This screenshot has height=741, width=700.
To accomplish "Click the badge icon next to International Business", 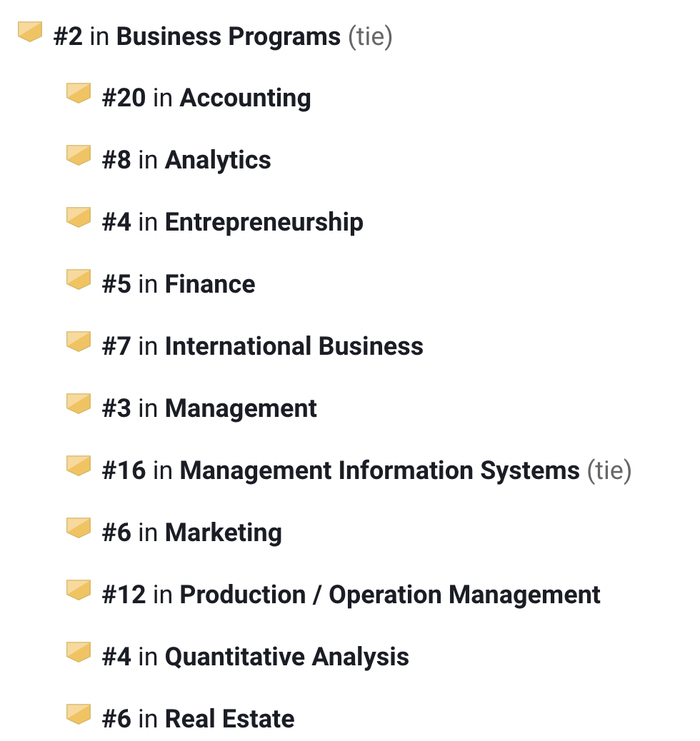I will pos(79,342).
